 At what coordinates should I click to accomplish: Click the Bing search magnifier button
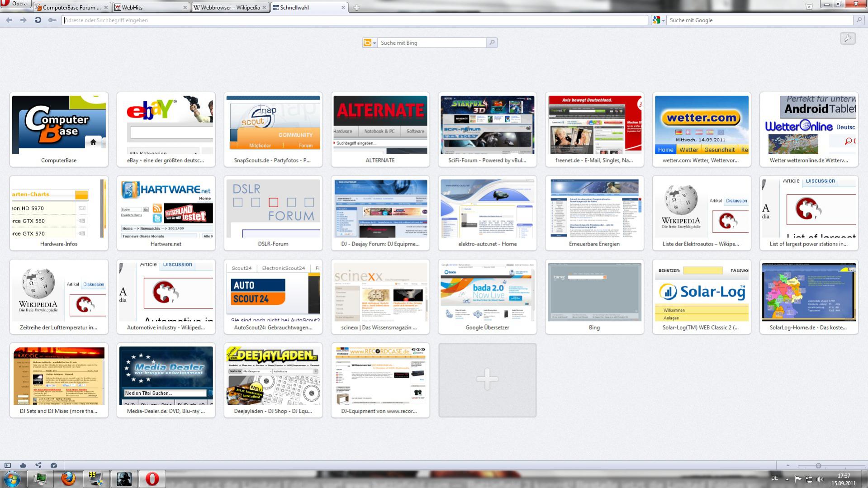click(x=492, y=43)
